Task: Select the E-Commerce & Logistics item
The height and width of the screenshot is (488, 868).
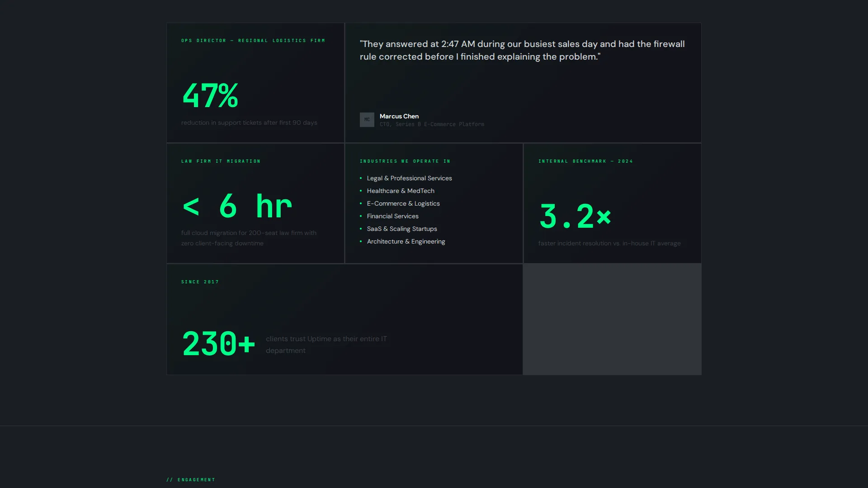Action: click(x=403, y=203)
